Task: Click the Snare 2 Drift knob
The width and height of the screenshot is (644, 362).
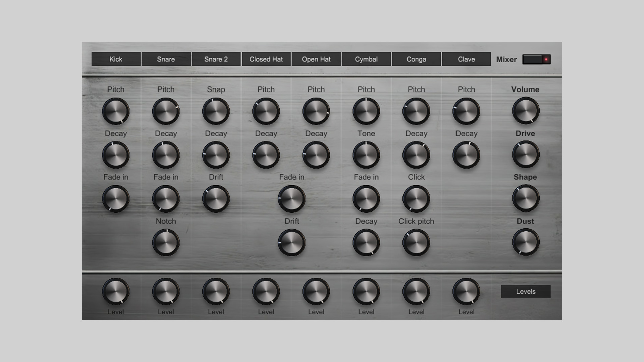Action: tap(216, 199)
